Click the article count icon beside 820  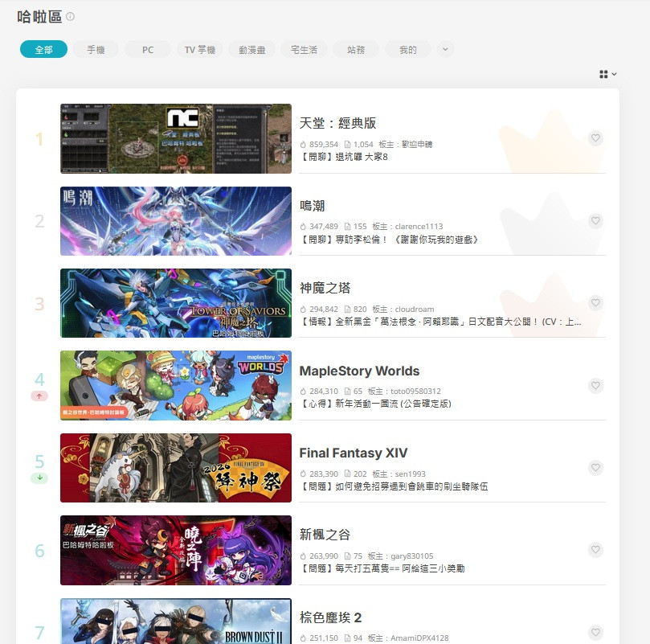[347, 310]
